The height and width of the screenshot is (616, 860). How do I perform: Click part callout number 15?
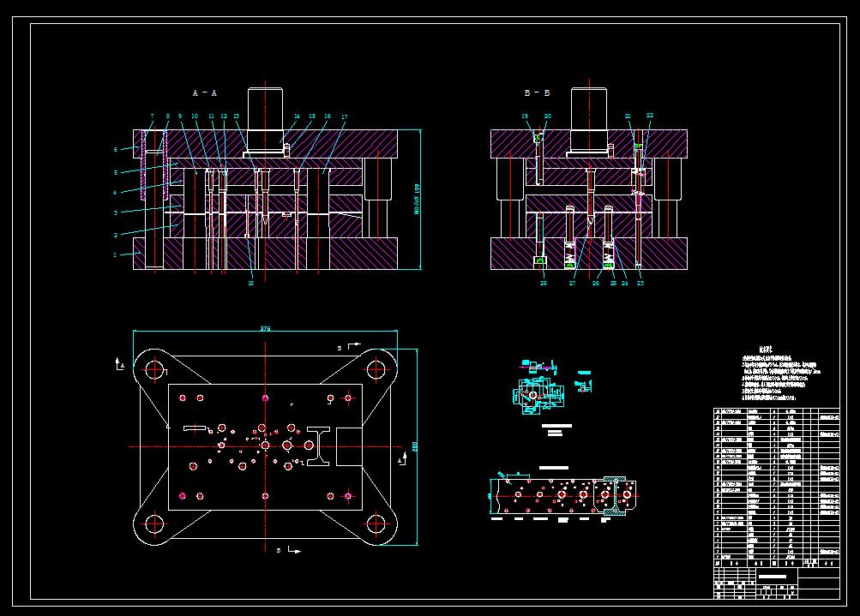tap(312, 117)
